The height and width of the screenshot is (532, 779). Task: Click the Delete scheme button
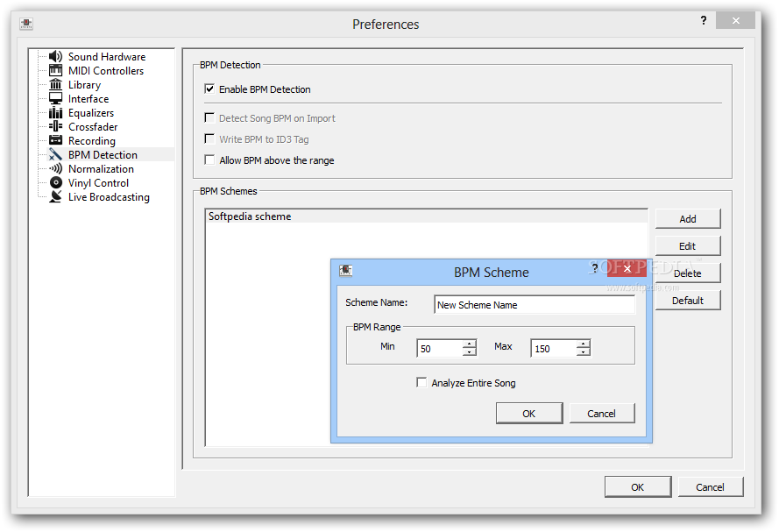pos(688,273)
